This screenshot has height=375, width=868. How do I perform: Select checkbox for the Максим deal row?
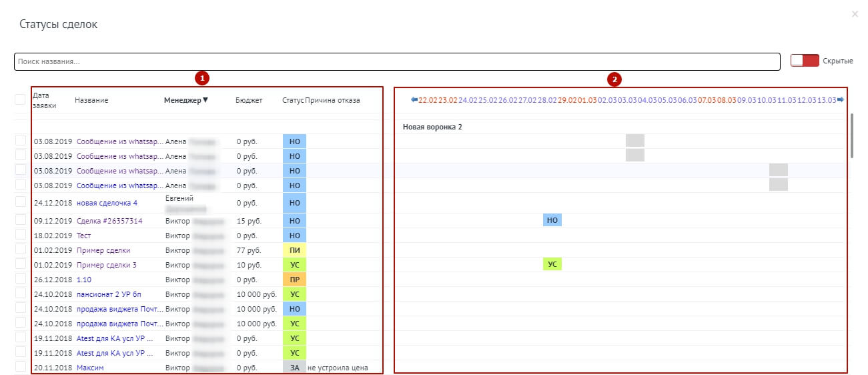coord(20,367)
